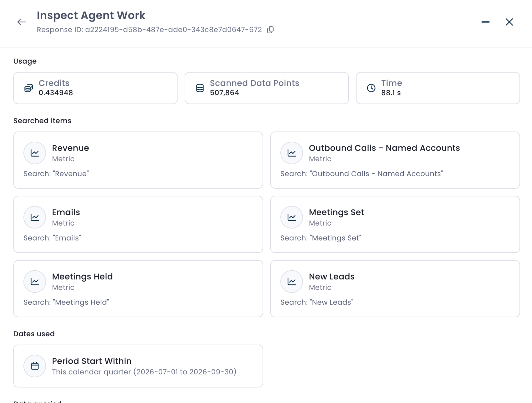The width and height of the screenshot is (532, 403).
Task: Click the Scanned Data Points database icon
Action: (200, 88)
